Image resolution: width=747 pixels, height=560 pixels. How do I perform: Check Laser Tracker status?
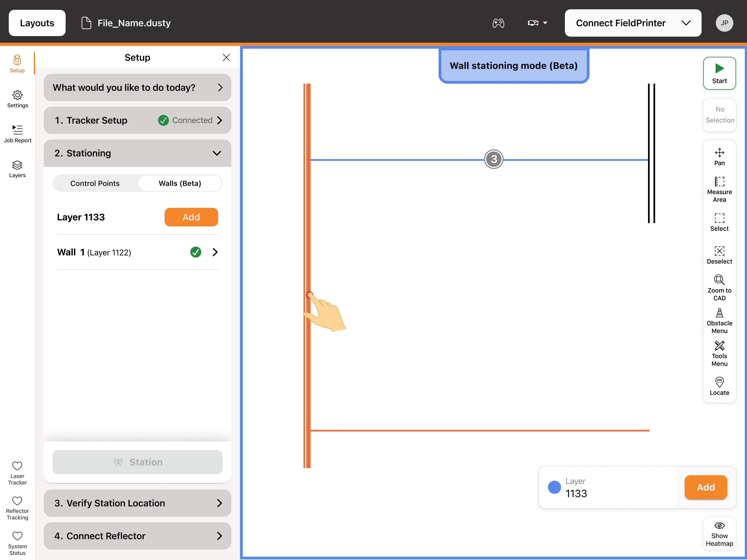click(x=17, y=473)
